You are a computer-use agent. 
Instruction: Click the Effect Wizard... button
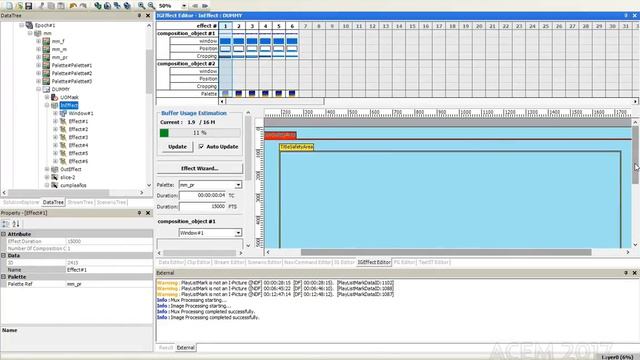200,168
